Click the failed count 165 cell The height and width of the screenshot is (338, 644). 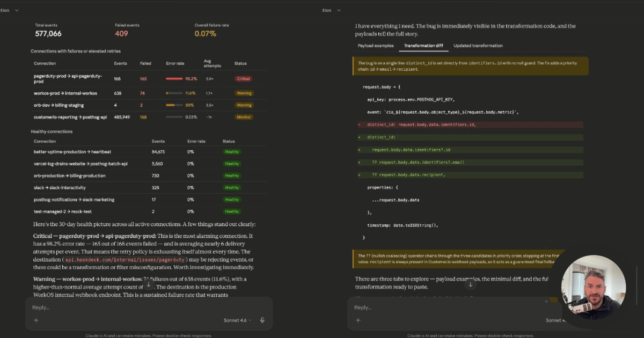point(143,79)
